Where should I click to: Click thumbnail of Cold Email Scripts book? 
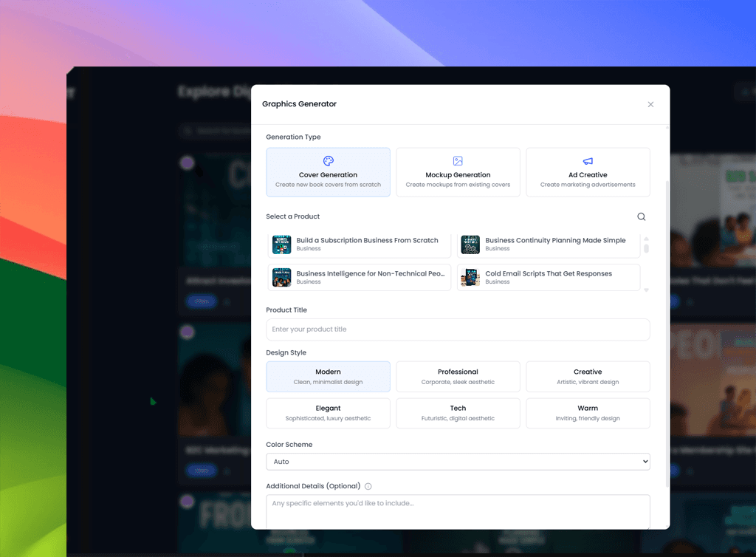pos(470,277)
